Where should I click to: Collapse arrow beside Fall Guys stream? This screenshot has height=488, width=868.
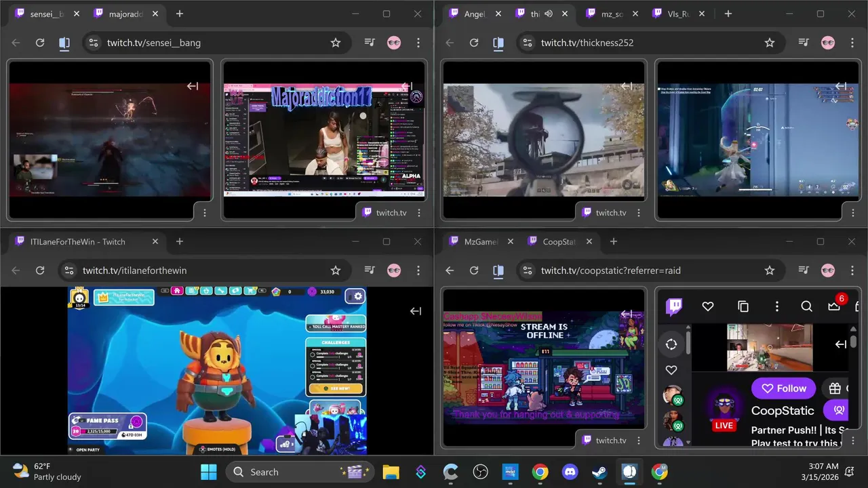[x=416, y=311]
